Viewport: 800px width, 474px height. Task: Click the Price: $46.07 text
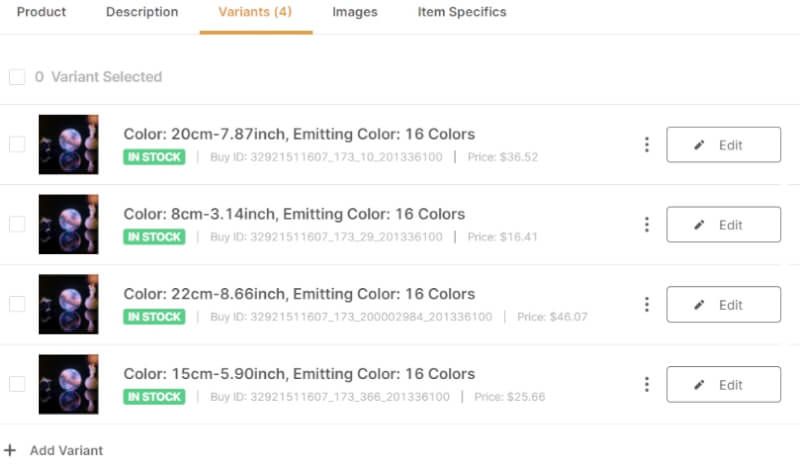[552, 317]
